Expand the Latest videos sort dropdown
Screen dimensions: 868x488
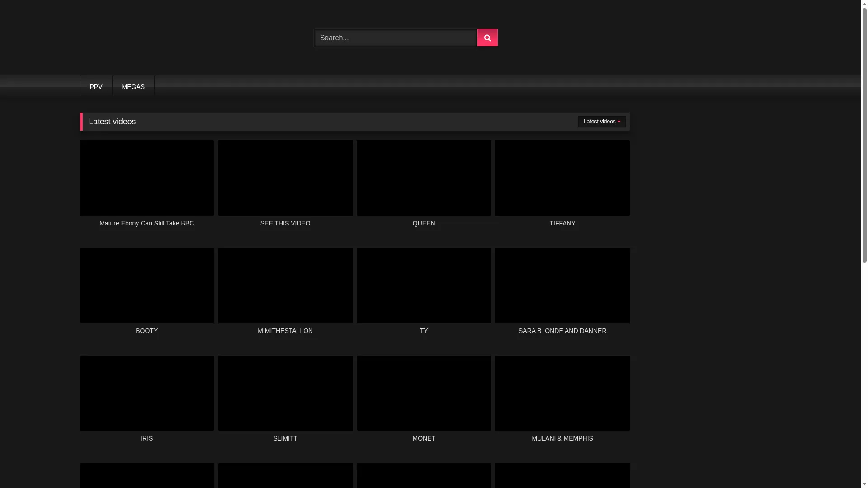[601, 122]
